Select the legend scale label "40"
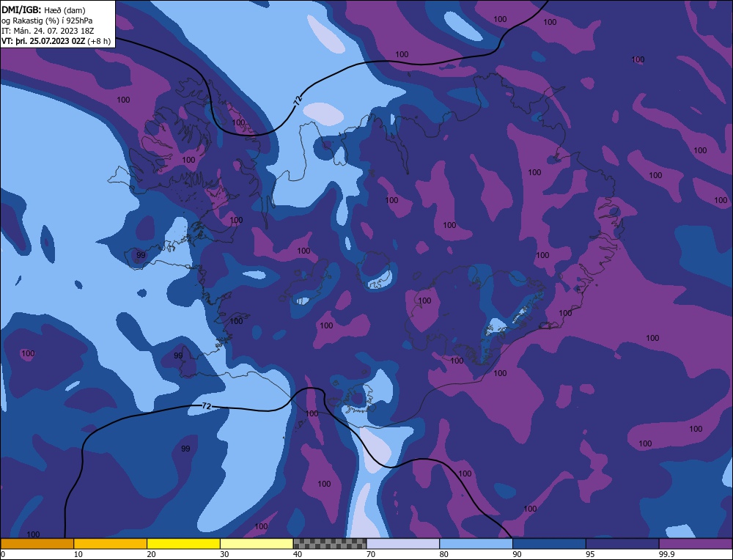 click(298, 554)
